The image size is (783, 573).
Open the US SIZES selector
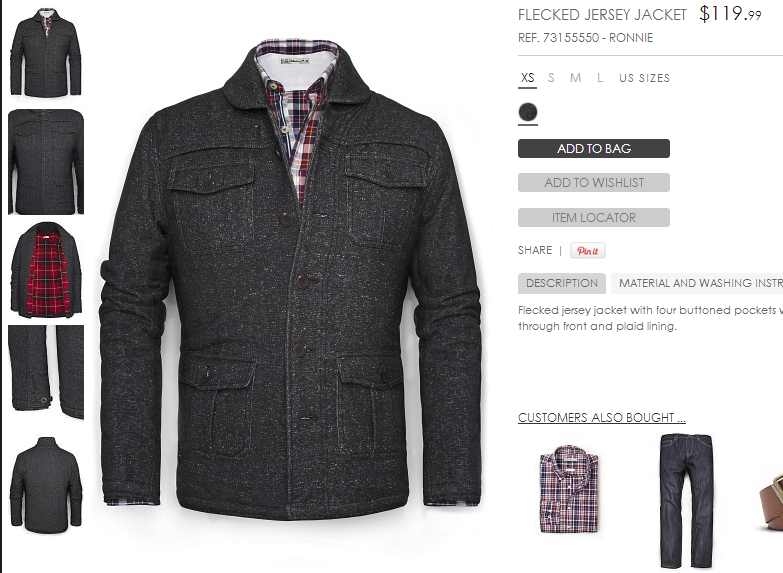[x=644, y=78]
